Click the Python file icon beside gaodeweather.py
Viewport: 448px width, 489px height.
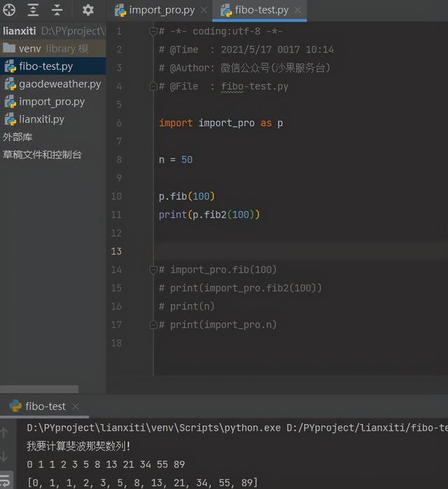(10, 85)
